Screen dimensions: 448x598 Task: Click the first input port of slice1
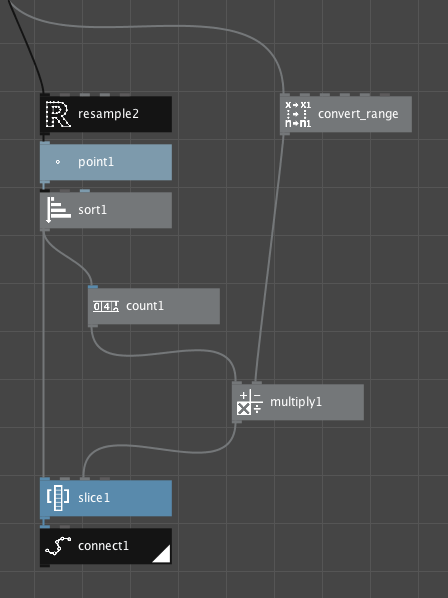[45, 479]
